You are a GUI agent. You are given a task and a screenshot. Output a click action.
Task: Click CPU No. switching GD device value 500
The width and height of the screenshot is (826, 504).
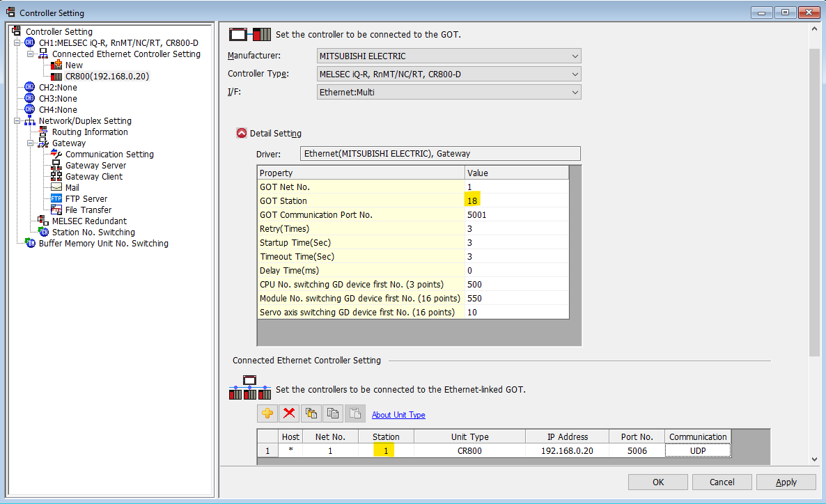pyautogui.click(x=516, y=285)
